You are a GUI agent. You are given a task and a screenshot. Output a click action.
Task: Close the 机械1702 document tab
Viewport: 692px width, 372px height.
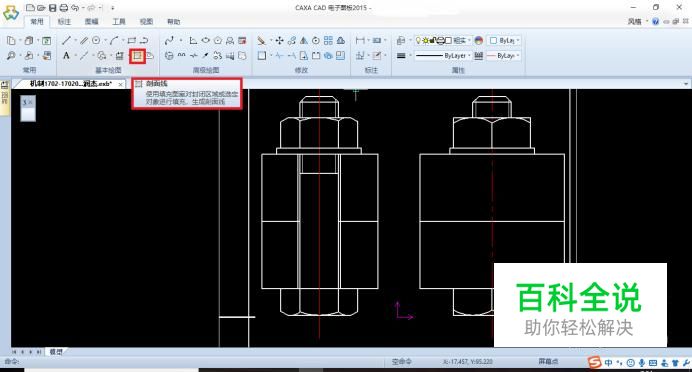click(x=120, y=84)
